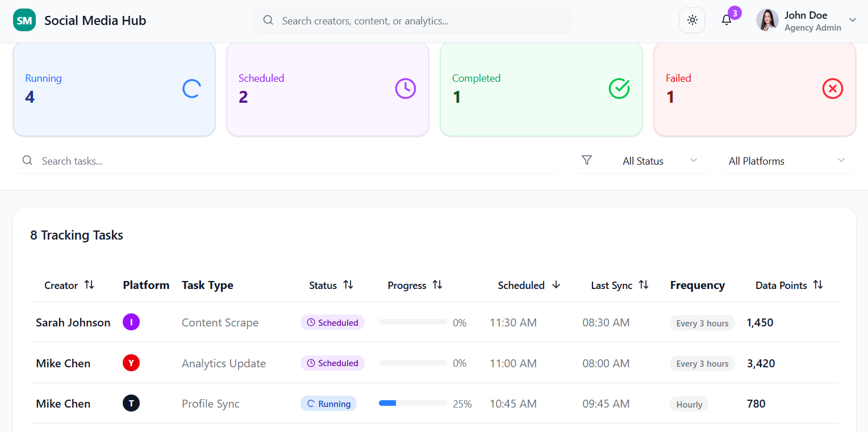Expand the John Doe account menu
The image size is (868, 432).
(x=853, y=20)
